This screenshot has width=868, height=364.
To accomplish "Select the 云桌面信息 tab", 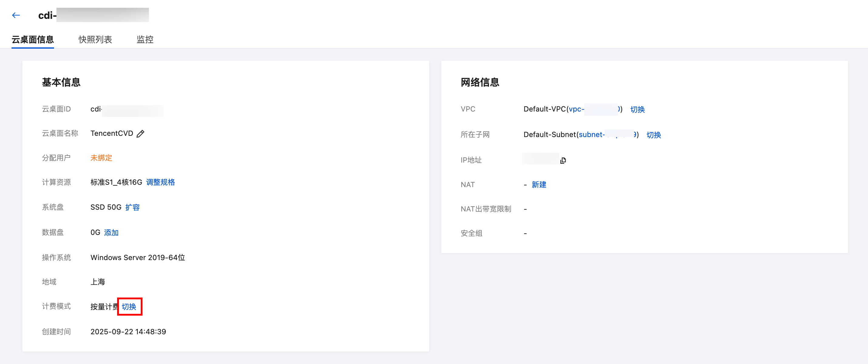I will coord(33,39).
